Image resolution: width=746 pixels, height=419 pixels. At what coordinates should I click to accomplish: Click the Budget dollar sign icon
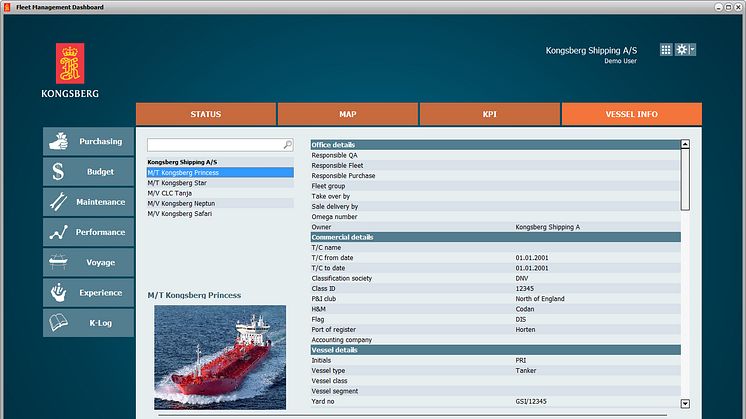pyautogui.click(x=58, y=171)
